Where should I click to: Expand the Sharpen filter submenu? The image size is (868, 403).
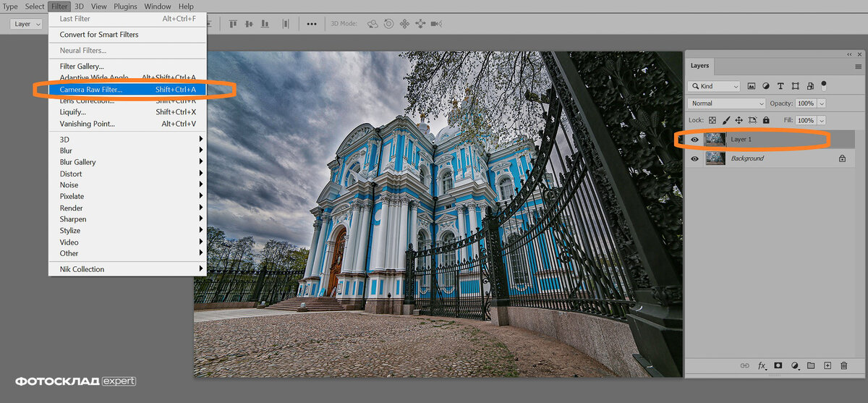point(127,219)
